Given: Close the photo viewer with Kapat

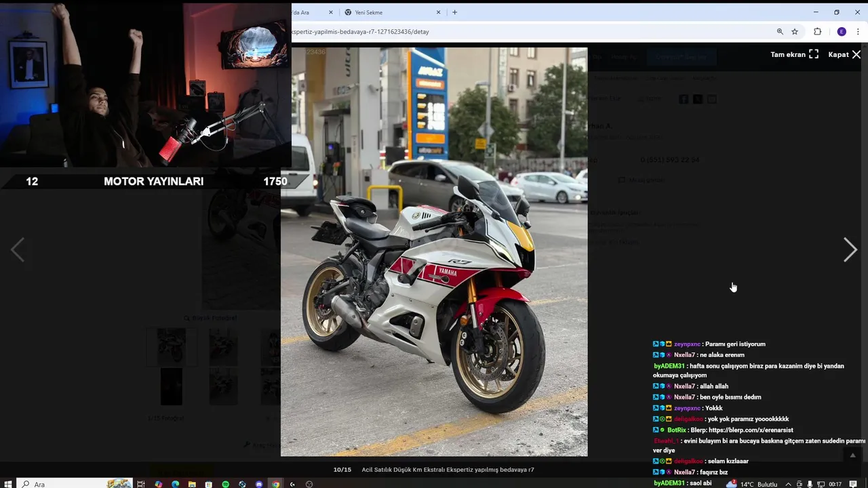Looking at the screenshot, I should point(844,55).
